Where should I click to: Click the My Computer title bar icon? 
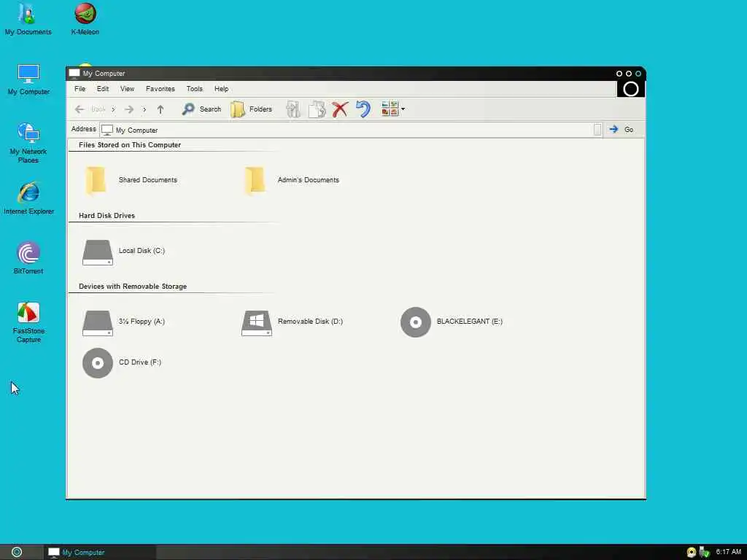[74, 74]
